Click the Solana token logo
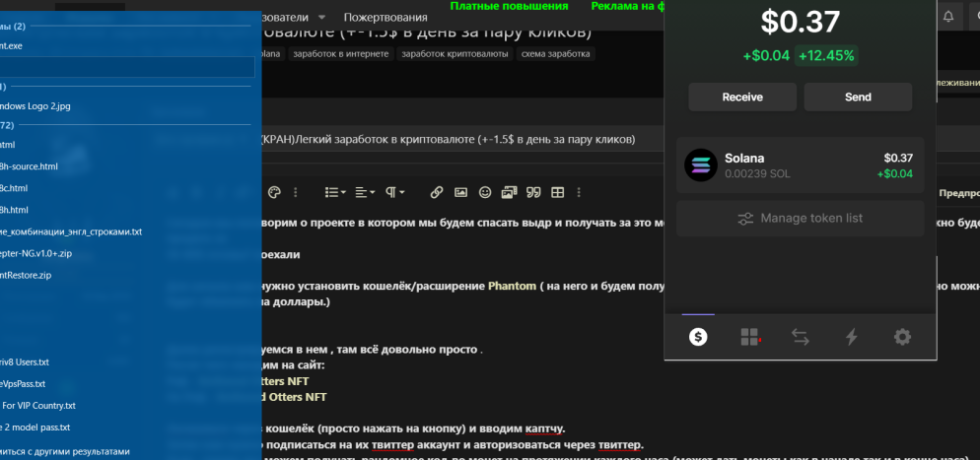This screenshot has height=460, width=980. (x=700, y=164)
